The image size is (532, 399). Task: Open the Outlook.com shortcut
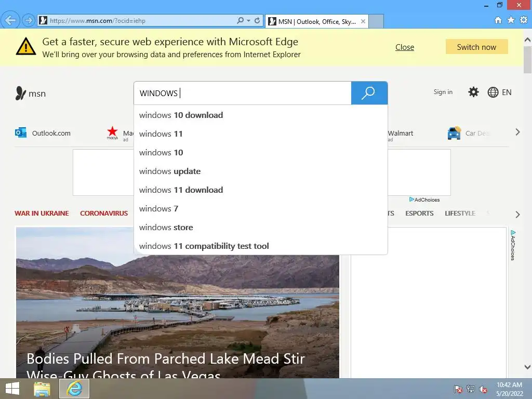click(x=43, y=133)
